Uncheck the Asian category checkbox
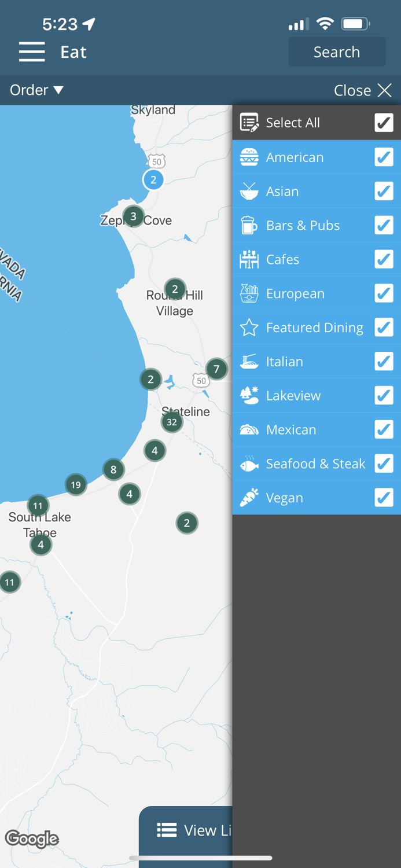 tap(384, 191)
